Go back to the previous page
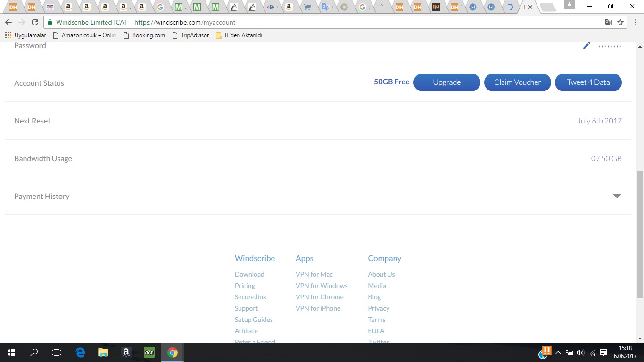The width and height of the screenshot is (644, 362). click(x=8, y=22)
